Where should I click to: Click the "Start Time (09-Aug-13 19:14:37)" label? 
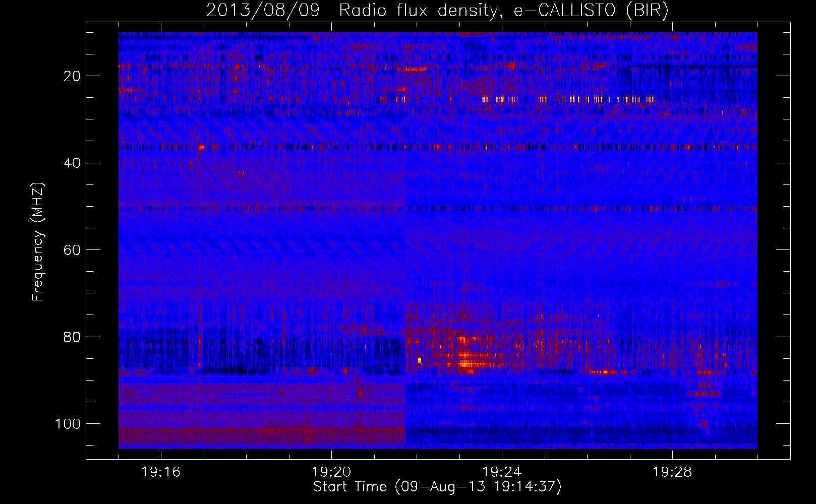click(x=437, y=487)
